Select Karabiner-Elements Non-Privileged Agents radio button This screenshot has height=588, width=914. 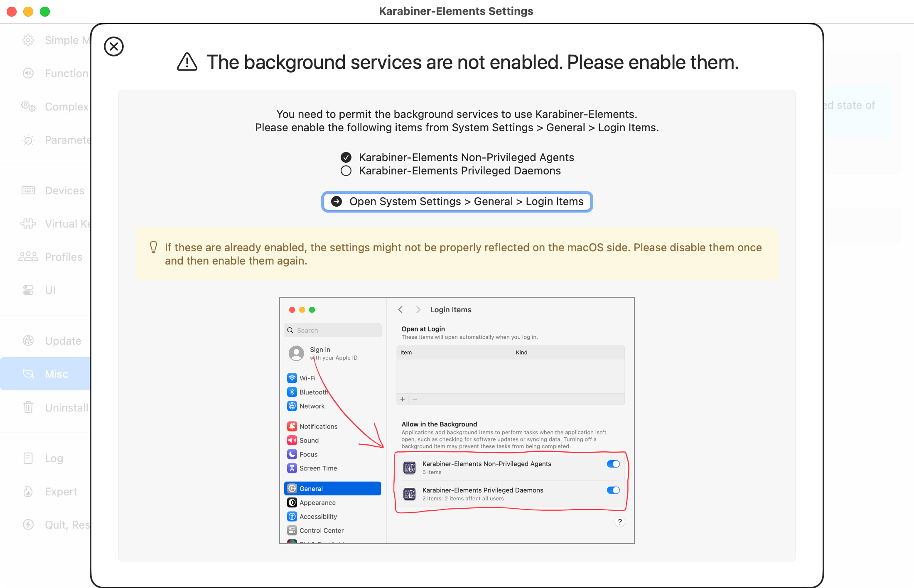[346, 157]
